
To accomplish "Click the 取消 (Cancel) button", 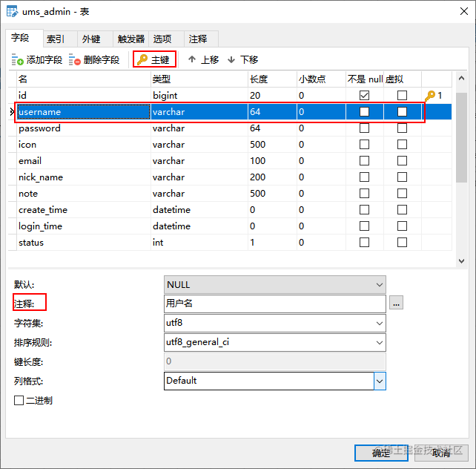I will coord(441,453).
